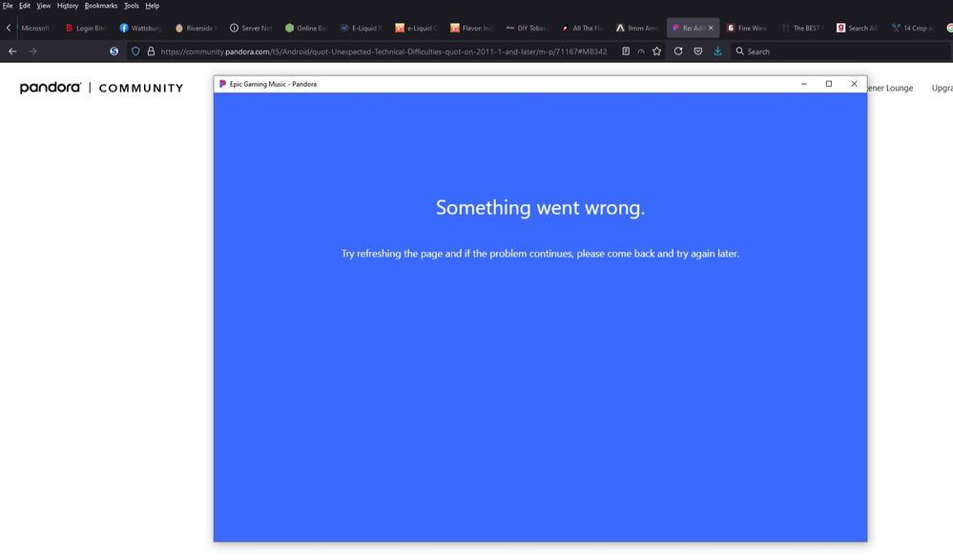Click the round S extension icon
The width and height of the screenshot is (953, 560).
click(114, 52)
